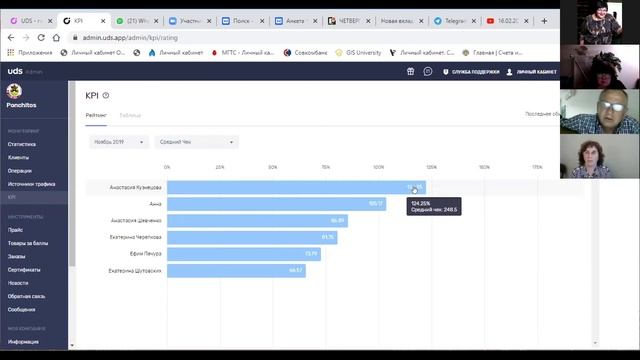This screenshot has width=640, height=360.
Task: Open Сообщения in the sidebar
Action: (x=21, y=309)
